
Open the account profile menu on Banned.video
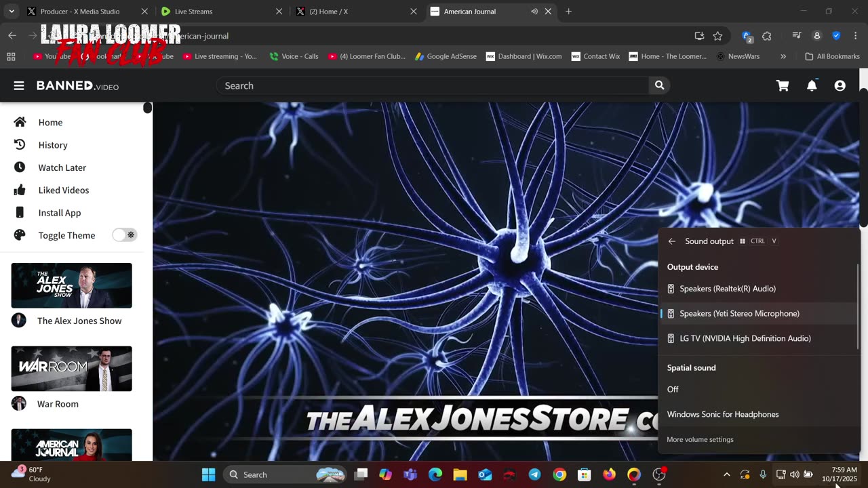click(x=840, y=85)
